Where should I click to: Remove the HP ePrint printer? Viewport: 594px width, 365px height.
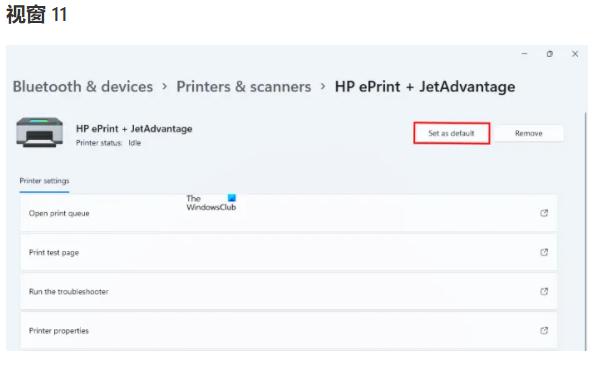pos(528,133)
